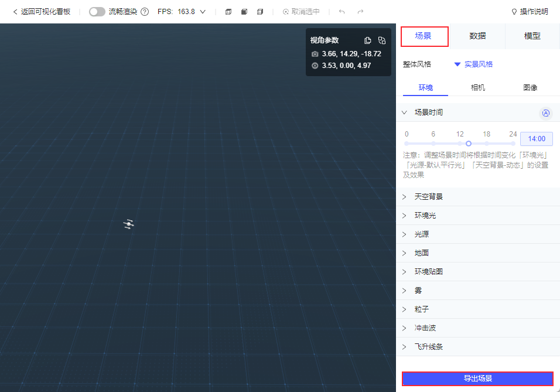Expand the 环境贴图 section
Viewport: 560px width, 392px height.
(x=478, y=271)
